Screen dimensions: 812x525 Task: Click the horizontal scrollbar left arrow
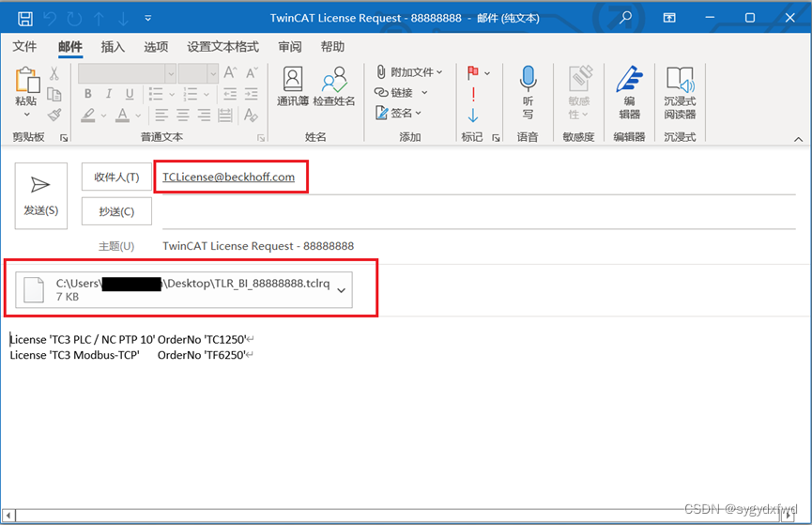(x=8, y=516)
